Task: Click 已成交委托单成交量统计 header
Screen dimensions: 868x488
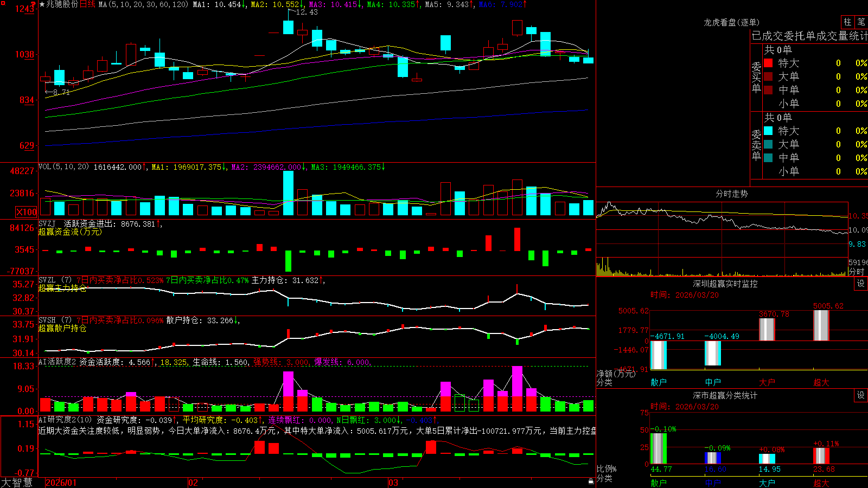Action: [809, 36]
